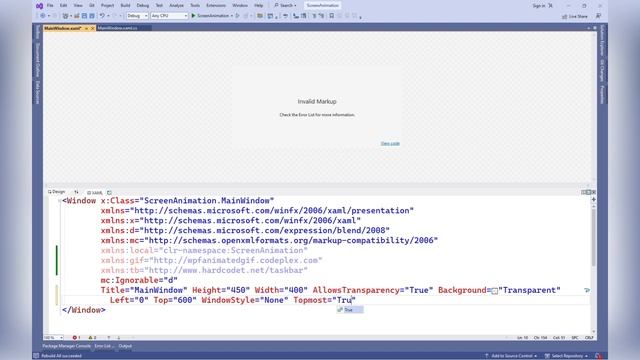Image resolution: width=640 pixels, height=360 pixels.
Task: Click the 'WindowStyle="None"' attribute text
Action: (245, 300)
